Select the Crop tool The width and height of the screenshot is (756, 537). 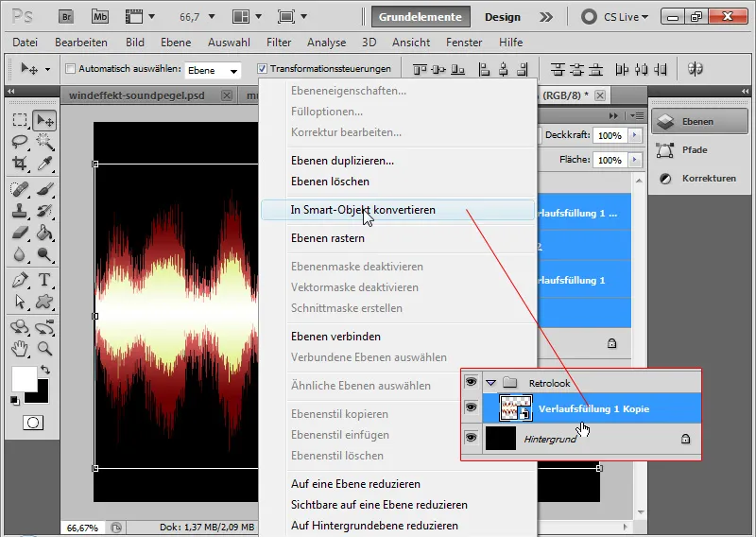click(x=20, y=164)
